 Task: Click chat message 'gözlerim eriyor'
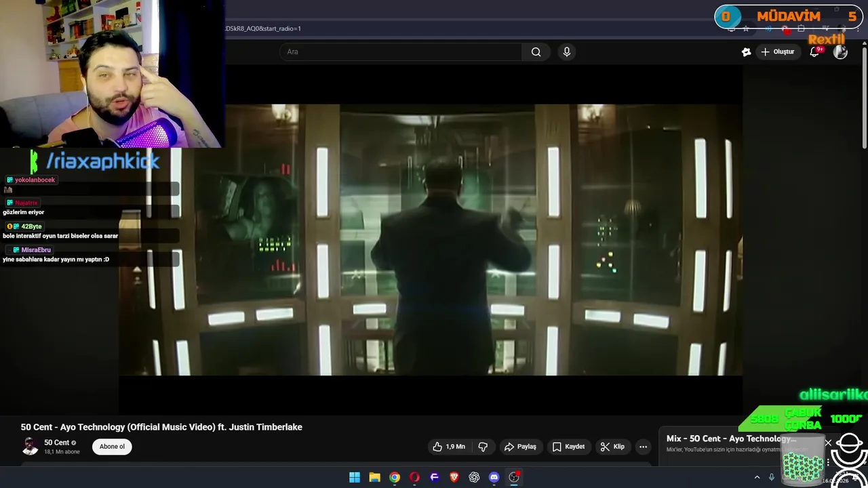point(23,212)
